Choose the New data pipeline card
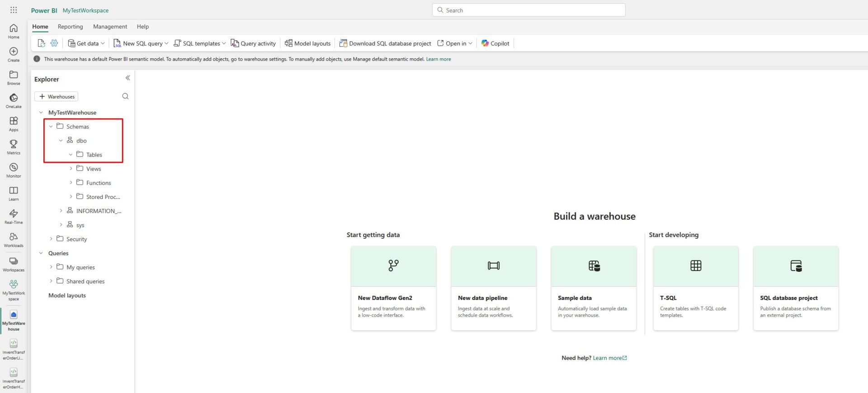The image size is (868, 393). coord(494,288)
